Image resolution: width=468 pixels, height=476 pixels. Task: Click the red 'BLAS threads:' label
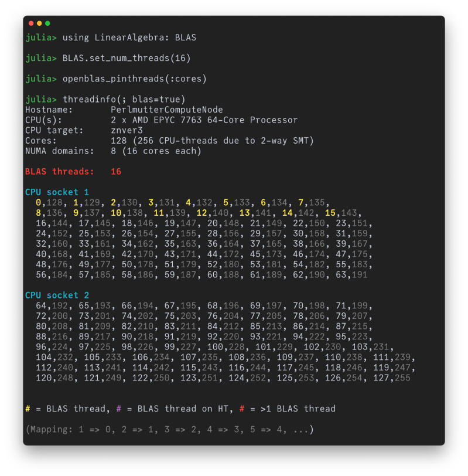59,172
